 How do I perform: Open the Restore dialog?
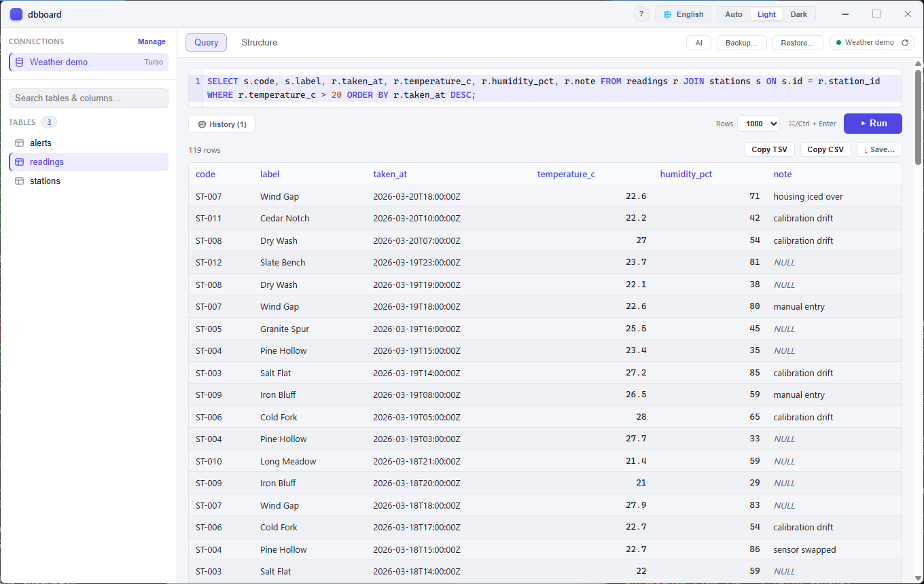(798, 43)
